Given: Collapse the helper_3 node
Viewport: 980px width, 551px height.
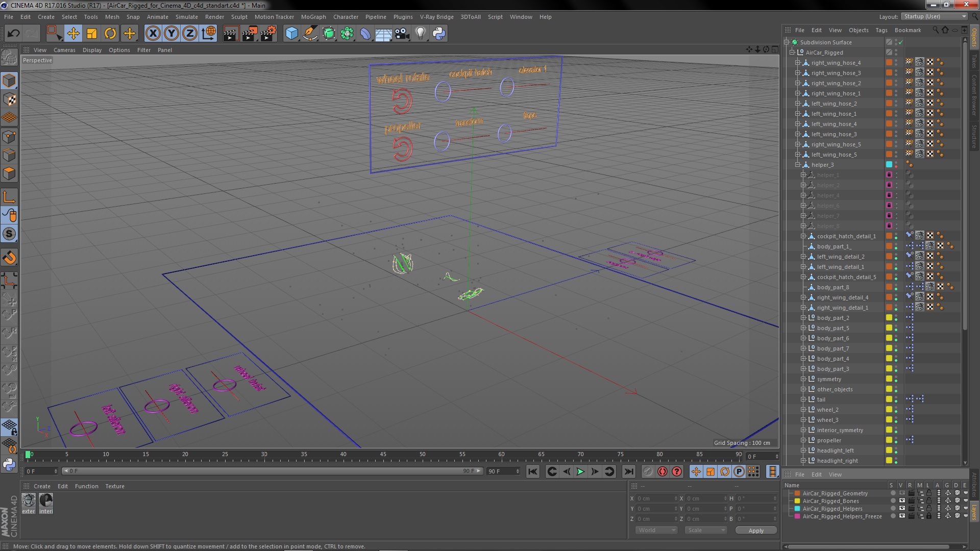Looking at the screenshot, I should point(798,165).
